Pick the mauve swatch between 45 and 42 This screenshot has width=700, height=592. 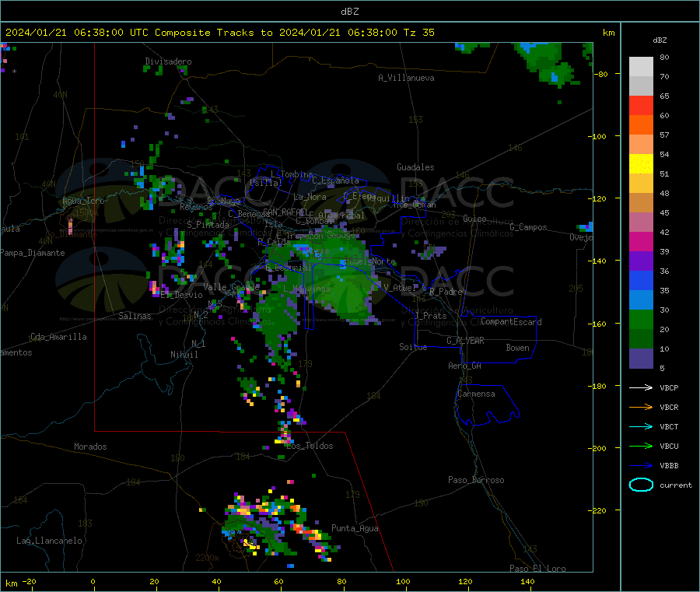point(641,222)
